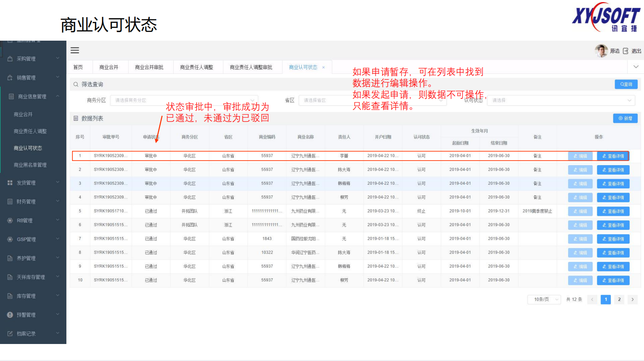Click the 查询 search button
Image resolution: width=644 pixels, height=361 pixels.
[626, 84]
